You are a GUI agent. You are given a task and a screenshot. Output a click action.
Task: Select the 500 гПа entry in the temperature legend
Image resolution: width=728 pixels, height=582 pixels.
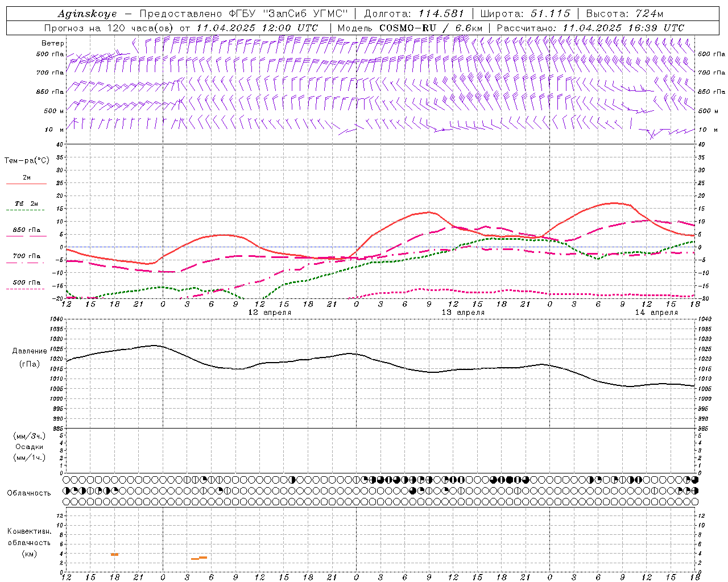pos(26,282)
